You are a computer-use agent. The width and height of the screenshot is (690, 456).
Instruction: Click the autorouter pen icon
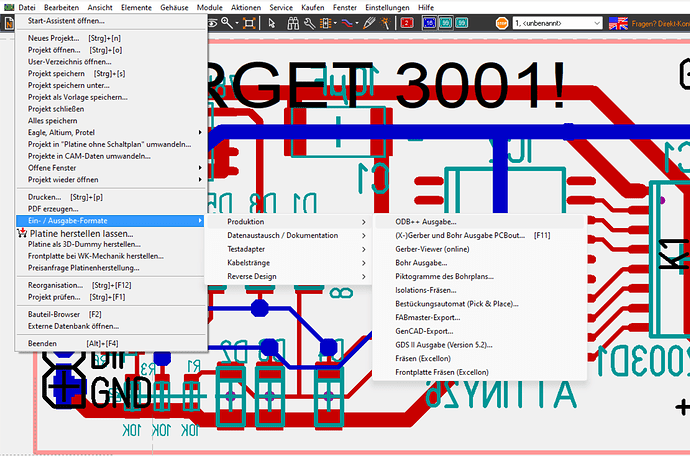368,23
